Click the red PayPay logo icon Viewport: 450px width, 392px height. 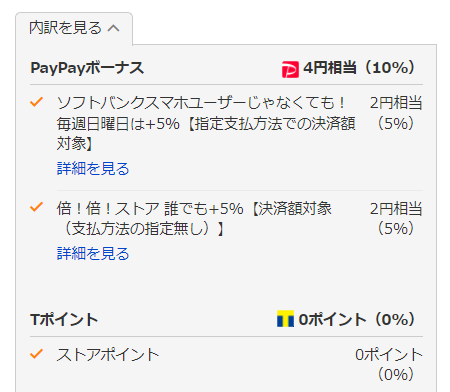290,69
